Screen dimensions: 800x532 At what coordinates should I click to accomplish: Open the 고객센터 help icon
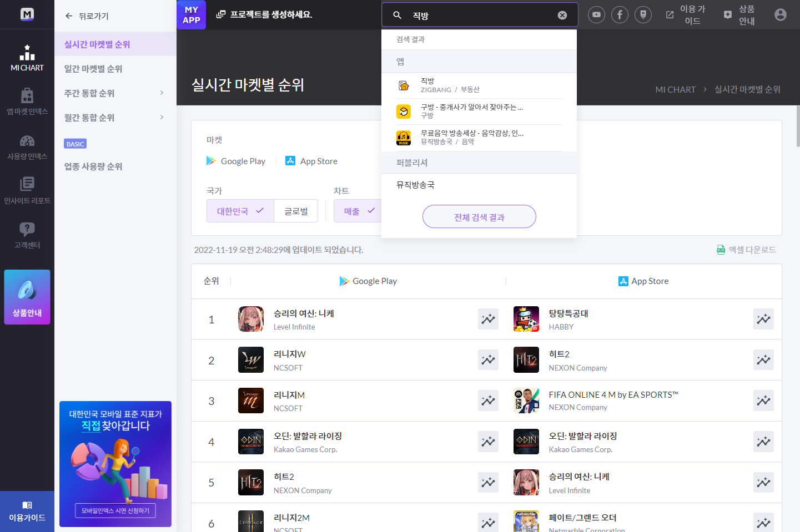pos(27,235)
